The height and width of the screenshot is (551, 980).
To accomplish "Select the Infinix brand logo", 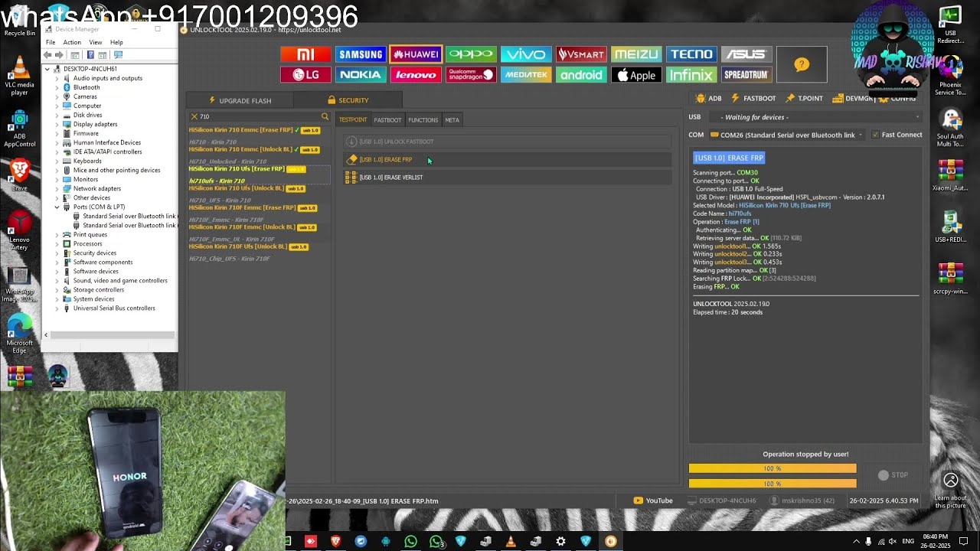I will pos(691,75).
